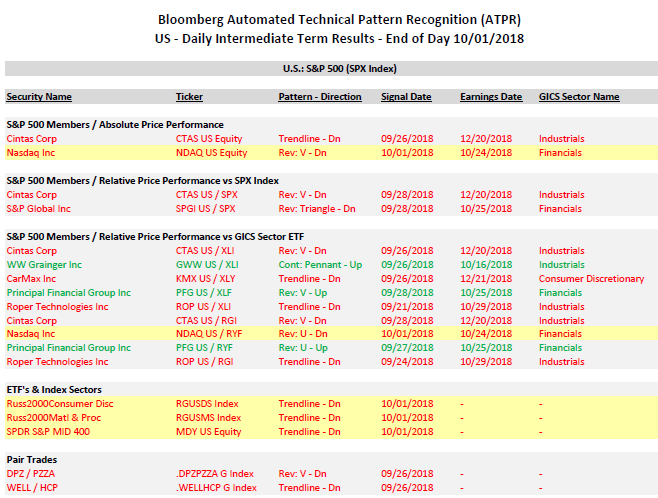Click the Rev: U - Dn pattern cell

click(303, 334)
